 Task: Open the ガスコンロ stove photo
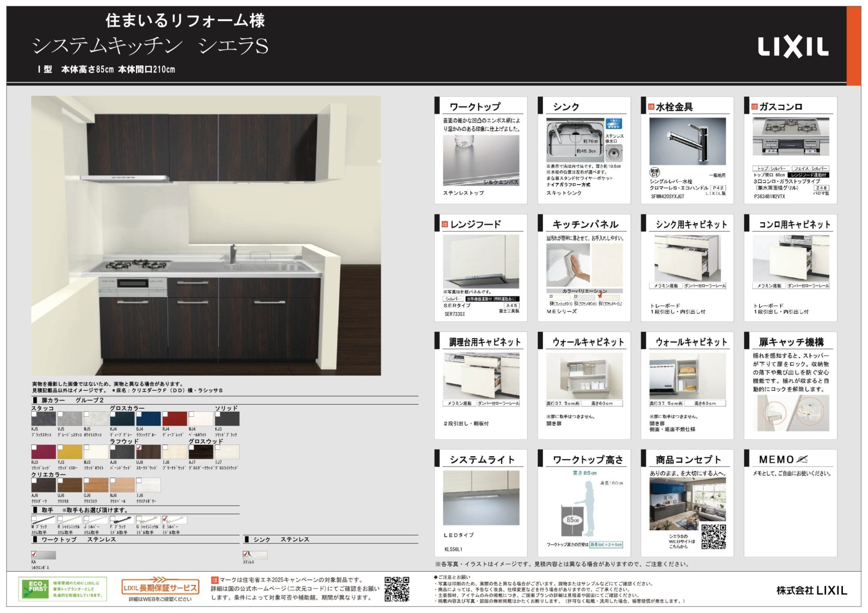pyautogui.click(x=791, y=136)
